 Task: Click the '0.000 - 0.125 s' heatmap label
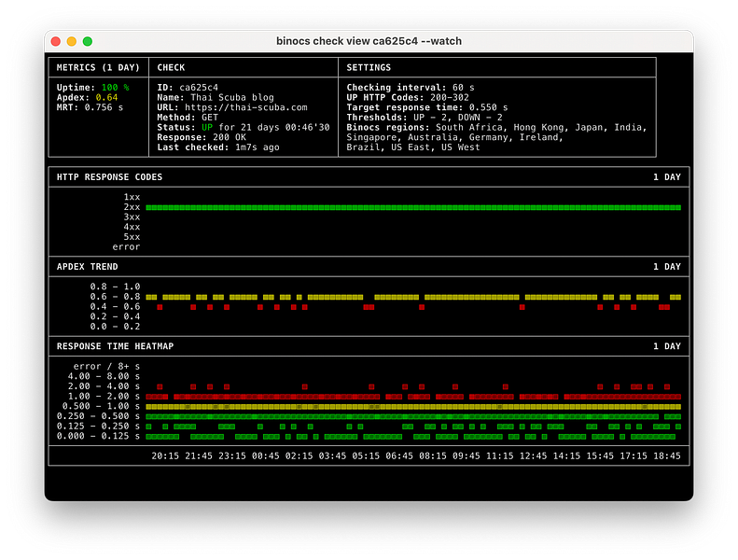[x=98, y=436]
